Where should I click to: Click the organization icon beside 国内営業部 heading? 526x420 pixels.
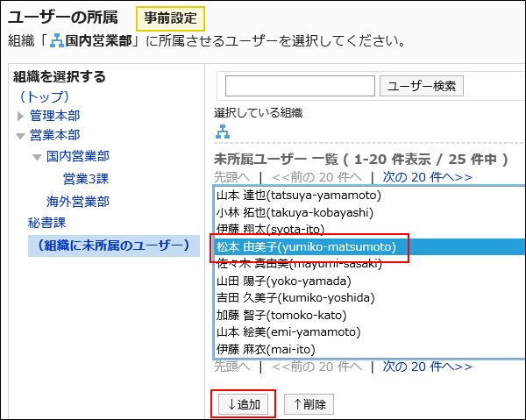point(57,41)
